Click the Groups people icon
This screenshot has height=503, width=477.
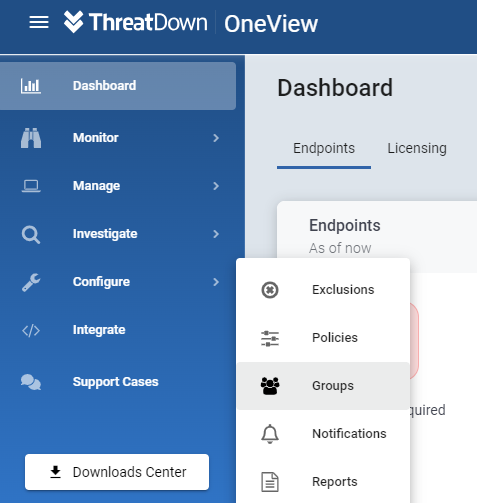click(270, 386)
